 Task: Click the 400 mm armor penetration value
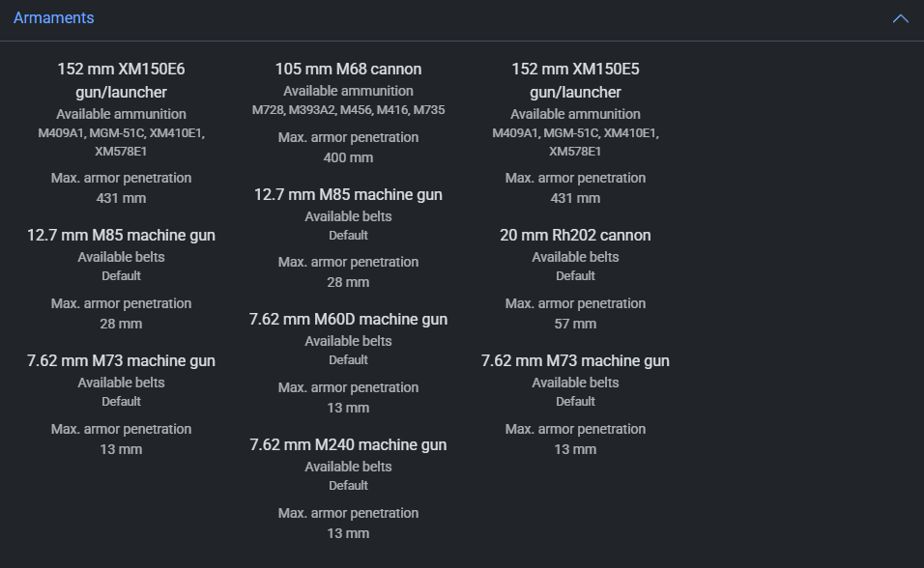348,157
